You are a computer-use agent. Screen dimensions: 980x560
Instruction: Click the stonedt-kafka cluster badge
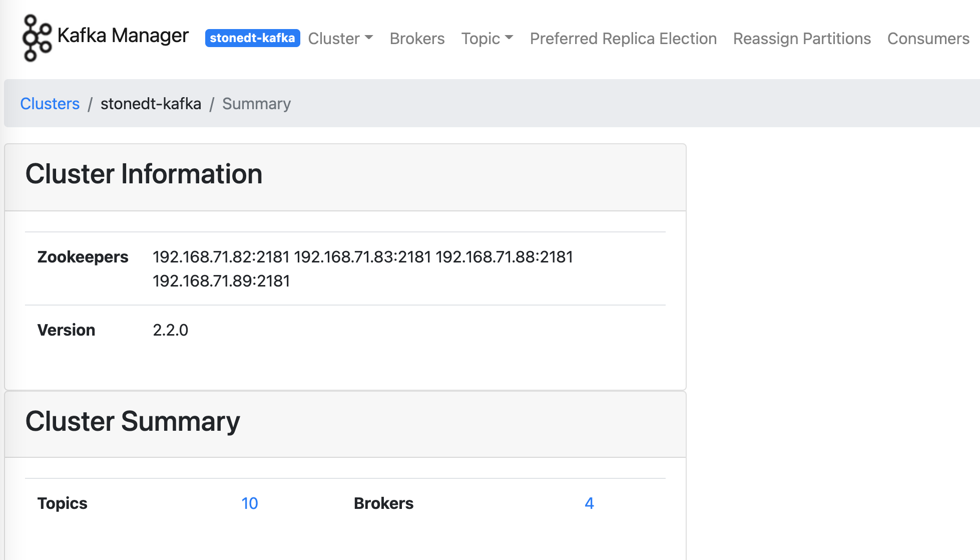click(252, 38)
